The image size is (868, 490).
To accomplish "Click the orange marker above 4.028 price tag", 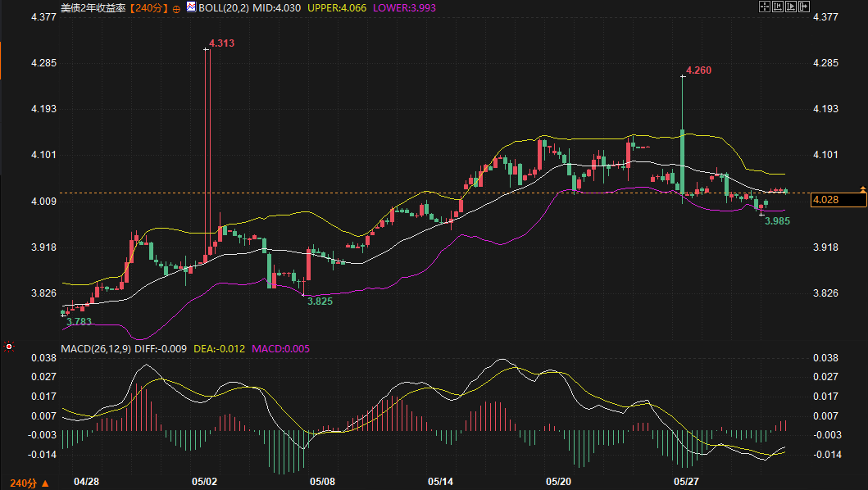I will (862, 189).
